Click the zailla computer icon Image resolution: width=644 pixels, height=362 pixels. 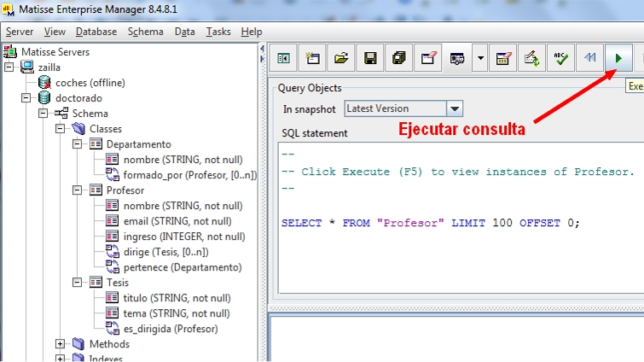27,67
